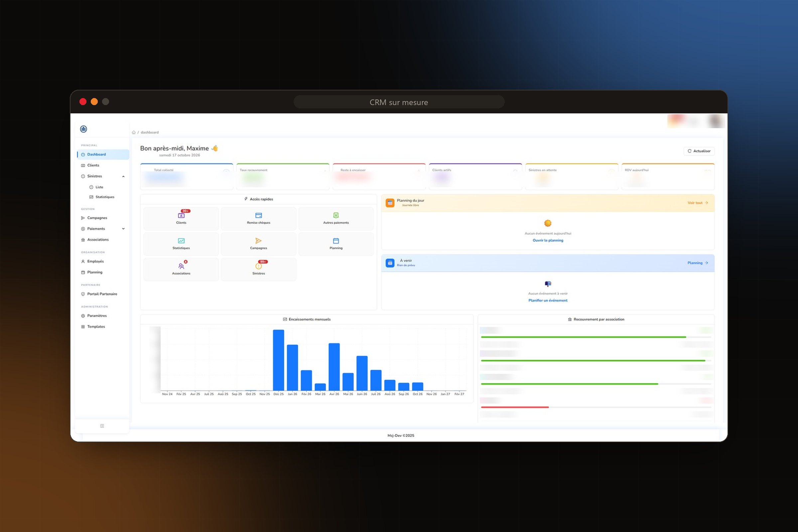
Task: Open the Statistiques quick access tile
Action: tap(181, 244)
